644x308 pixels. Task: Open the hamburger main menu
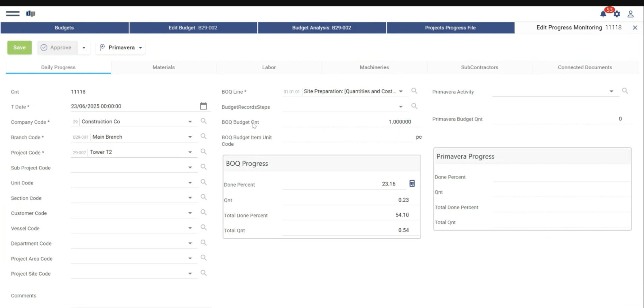click(13, 14)
